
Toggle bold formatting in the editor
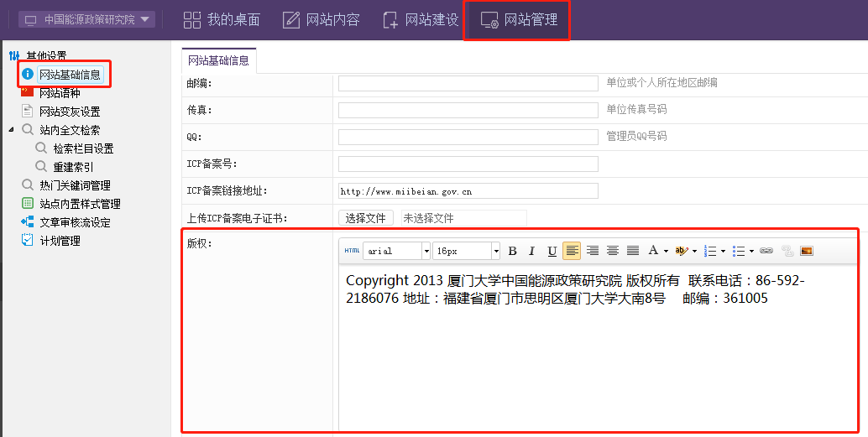[x=512, y=251]
